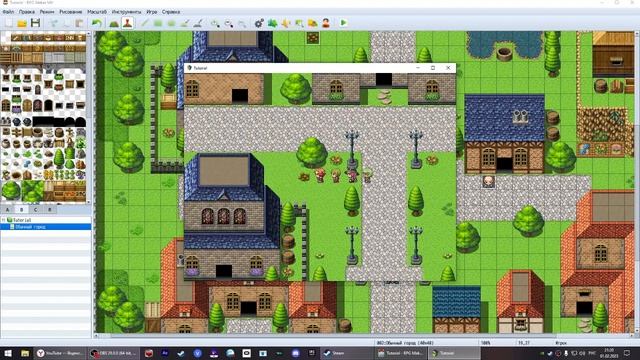Switch to the RPG Maker taskbar button
Image resolution: width=640 pixels, height=360 pixels.
400,353
